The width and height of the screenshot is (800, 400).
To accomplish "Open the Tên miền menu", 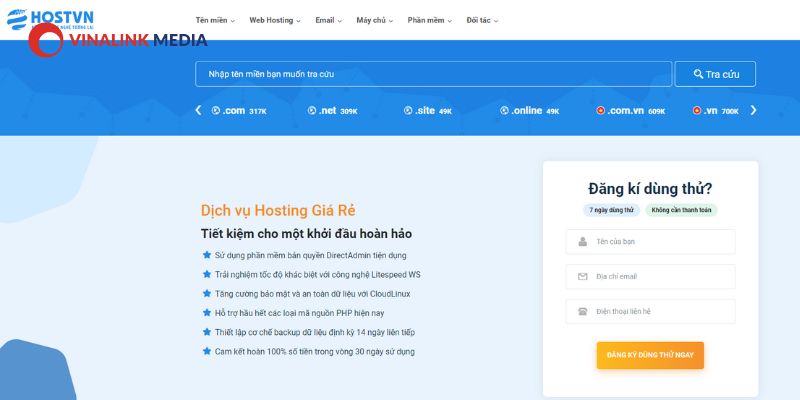I will click(215, 20).
